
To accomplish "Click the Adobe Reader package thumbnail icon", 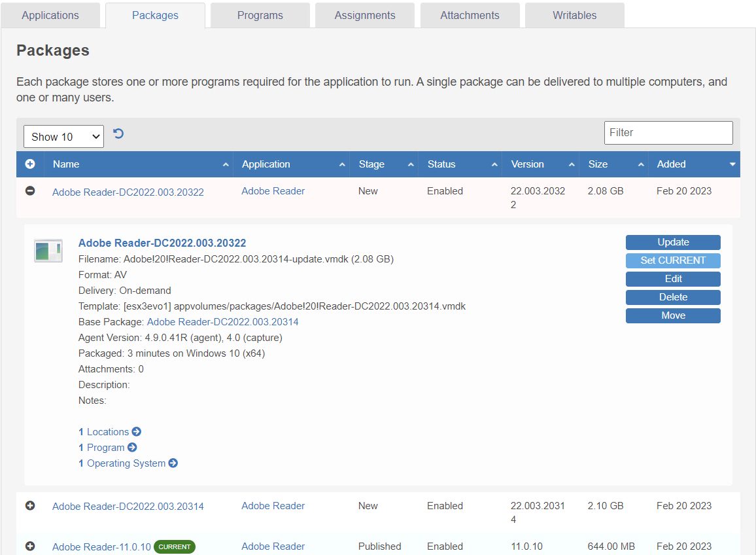I will tap(47, 251).
